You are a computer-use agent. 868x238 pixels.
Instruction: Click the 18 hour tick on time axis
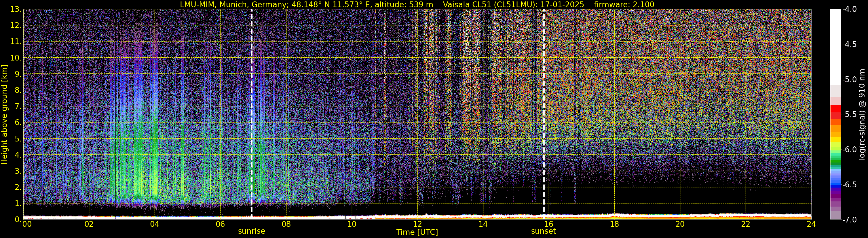coord(614,224)
